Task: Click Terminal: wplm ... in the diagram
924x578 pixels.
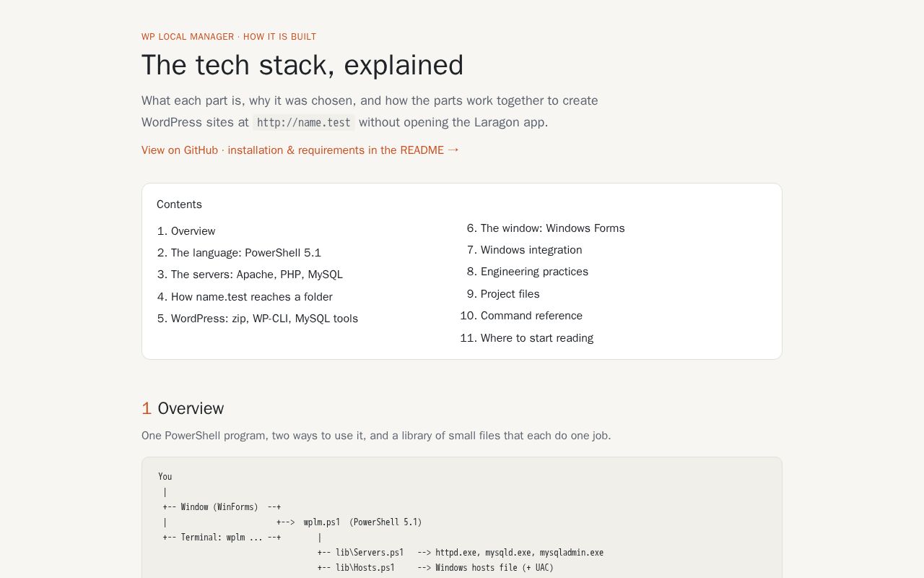Action: 222,538
